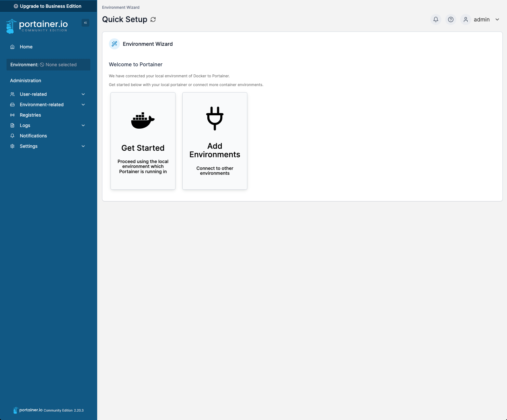Viewport: 507px width, 420px height.
Task: Click the Docker whale icon
Action: point(143,121)
